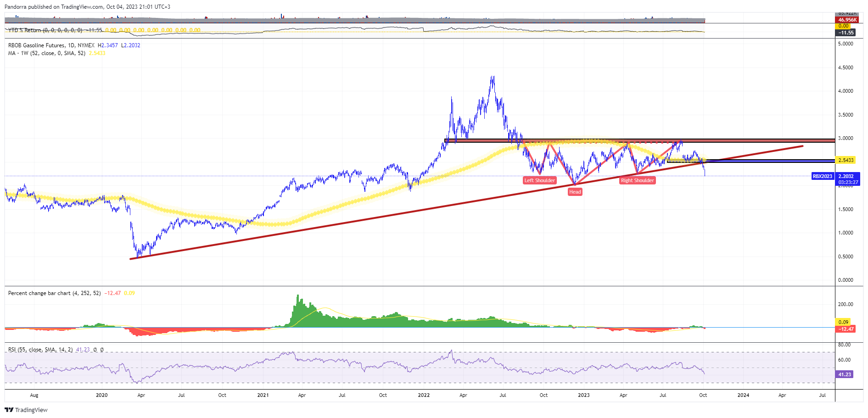Viewport: 868px width, 418px height.
Task: Click the -12.47 percent change axis label
Action: [x=846, y=329]
